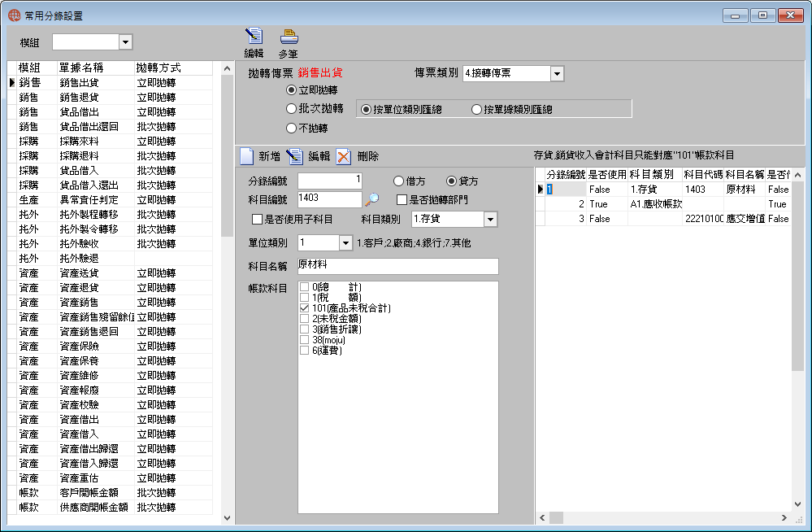Viewport: 812px width, 532px height.
Task: Uncheck the 101(產品未稅合計) item
Action: click(305, 308)
